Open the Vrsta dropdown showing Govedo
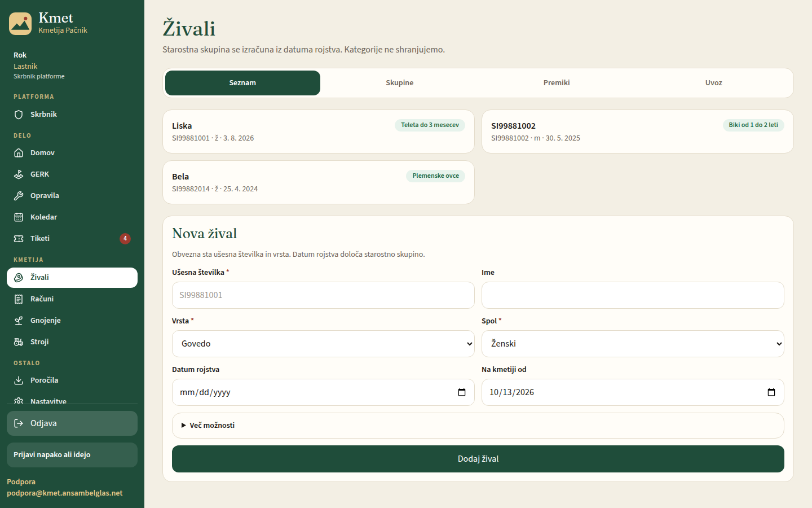 (x=323, y=344)
